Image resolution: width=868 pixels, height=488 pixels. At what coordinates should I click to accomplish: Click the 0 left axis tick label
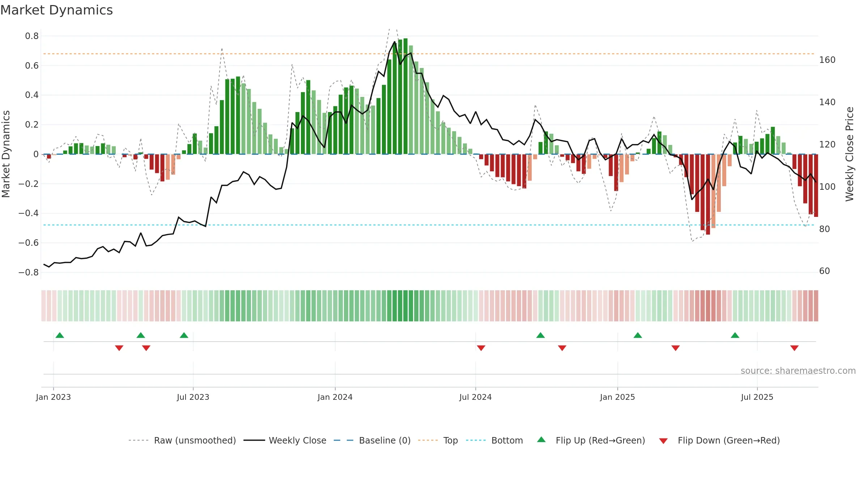36,154
